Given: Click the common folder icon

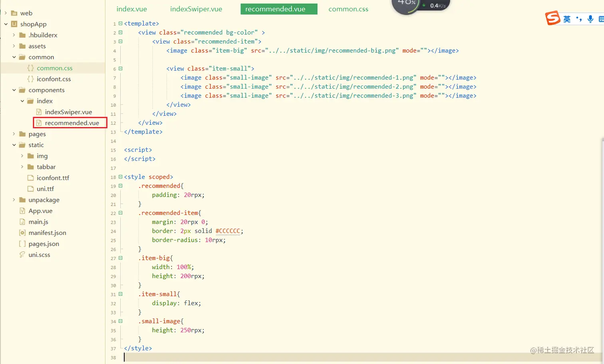Looking at the screenshot, I should tap(22, 57).
